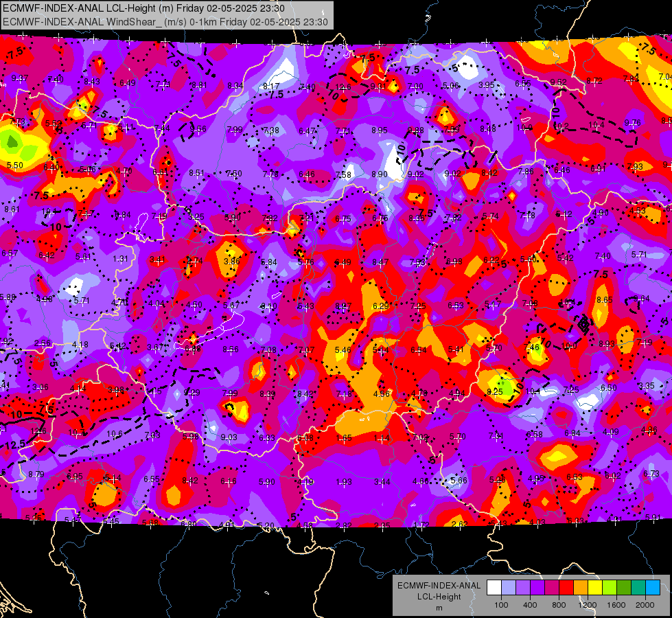672x618 pixels.
Task: Click the orange legend swatch
Action: pyautogui.click(x=581, y=588)
